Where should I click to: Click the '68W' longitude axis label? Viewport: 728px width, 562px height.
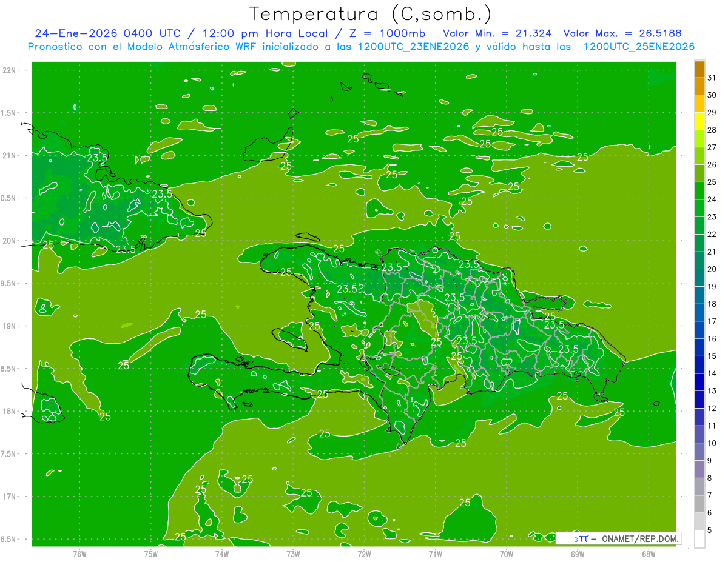(x=649, y=553)
